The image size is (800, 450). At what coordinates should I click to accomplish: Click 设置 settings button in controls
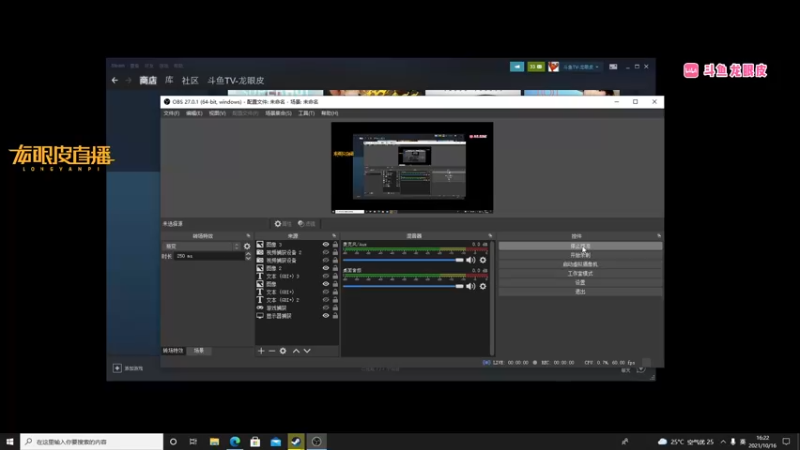click(580, 283)
